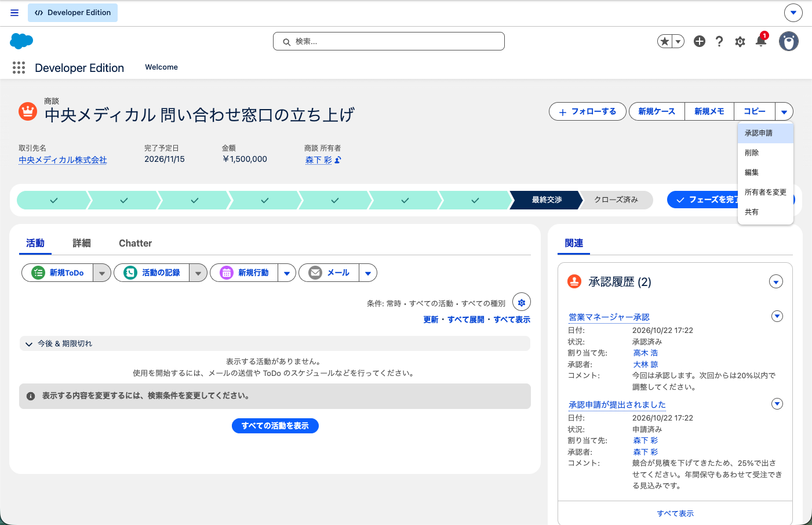Click the フェーズを完了 button

(702, 200)
